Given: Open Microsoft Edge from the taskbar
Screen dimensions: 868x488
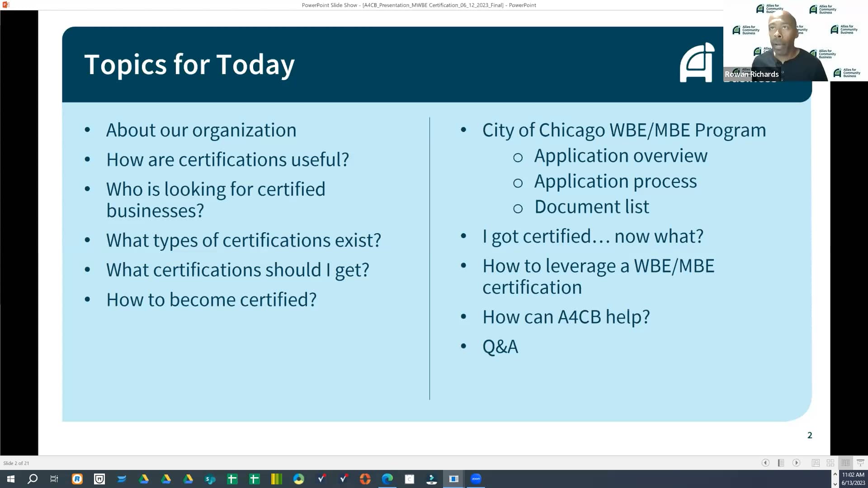Looking at the screenshot, I should [387, 479].
